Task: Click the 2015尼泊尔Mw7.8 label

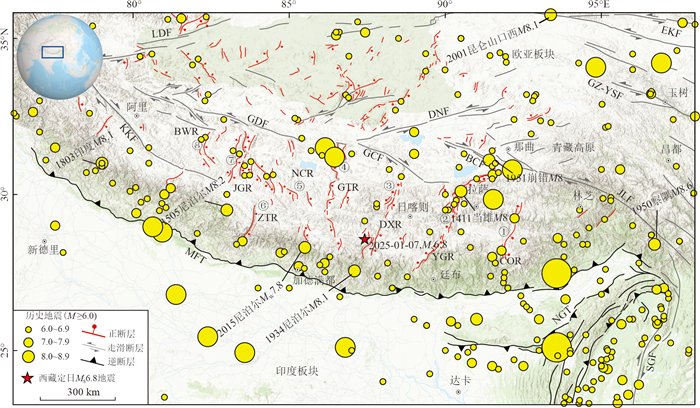Action: click(x=250, y=308)
